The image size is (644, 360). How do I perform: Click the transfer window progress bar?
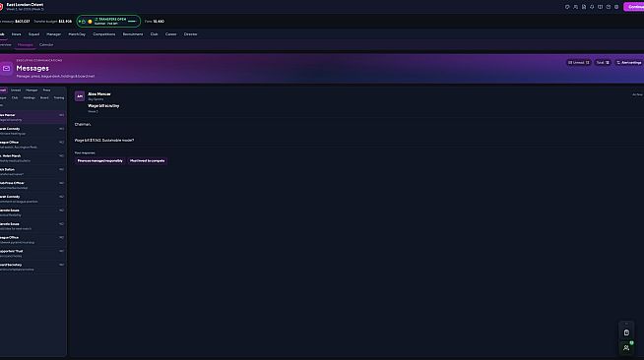(x=132, y=22)
